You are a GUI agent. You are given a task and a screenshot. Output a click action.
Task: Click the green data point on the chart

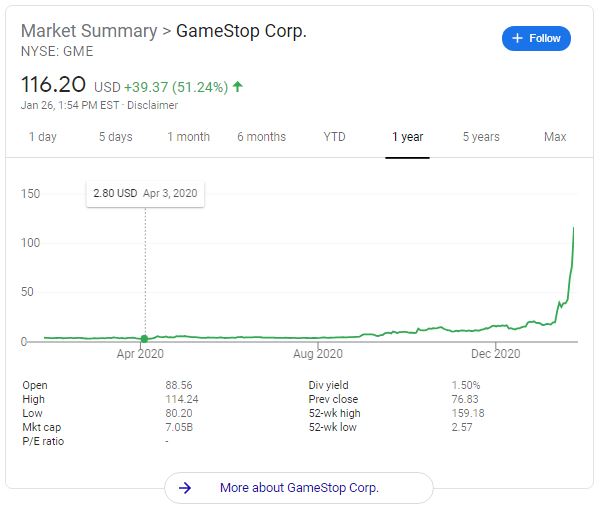point(145,339)
